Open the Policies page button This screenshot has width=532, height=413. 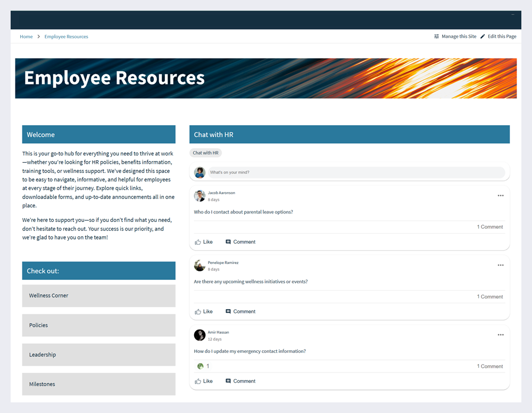pos(98,325)
